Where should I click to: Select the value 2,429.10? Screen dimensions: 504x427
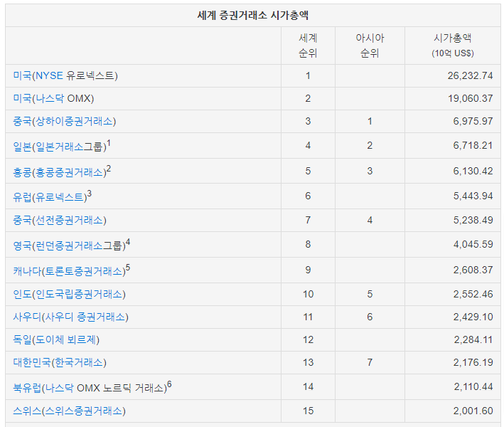coord(473,317)
